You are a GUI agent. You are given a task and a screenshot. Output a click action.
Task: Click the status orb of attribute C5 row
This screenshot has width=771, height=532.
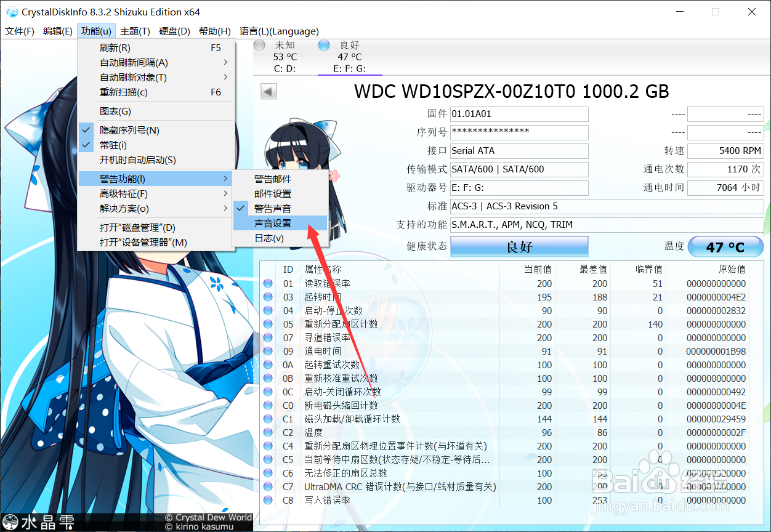click(x=268, y=460)
